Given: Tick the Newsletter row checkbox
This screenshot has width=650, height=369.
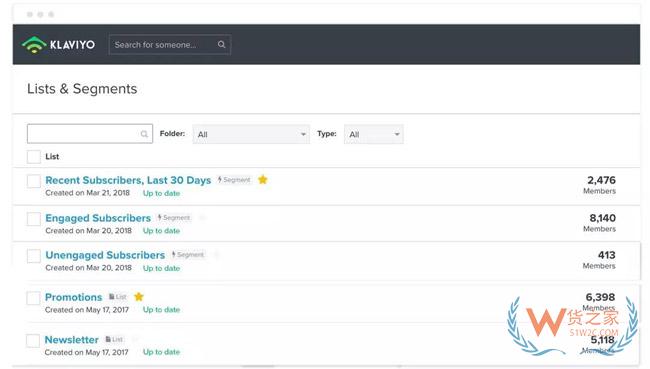Looking at the screenshot, I should tap(33, 340).
